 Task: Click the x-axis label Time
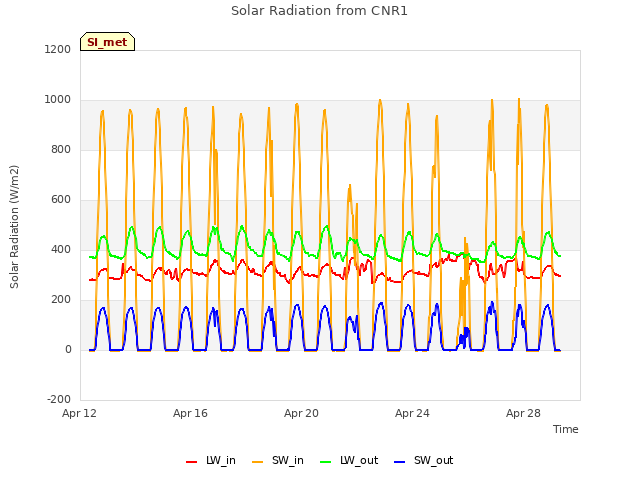566,429
